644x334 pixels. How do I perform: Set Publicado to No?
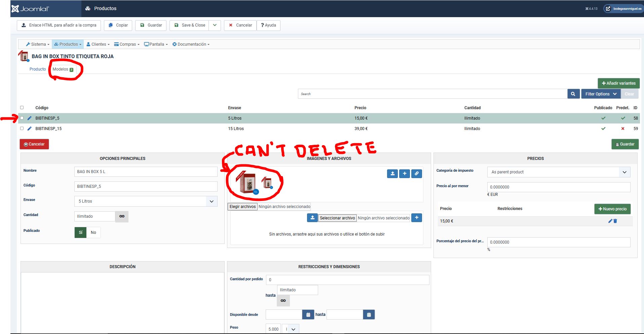pyautogui.click(x=93, y=233)
